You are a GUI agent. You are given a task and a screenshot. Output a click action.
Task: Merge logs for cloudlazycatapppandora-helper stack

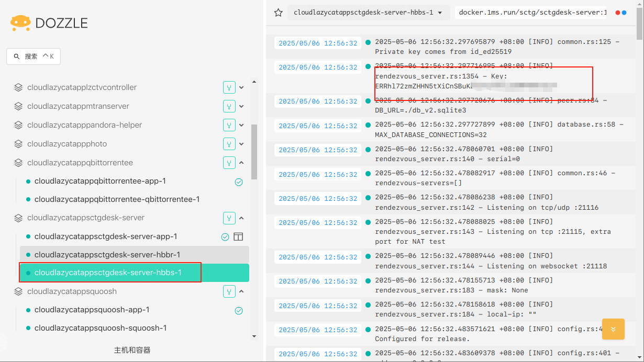click(229, 125)
